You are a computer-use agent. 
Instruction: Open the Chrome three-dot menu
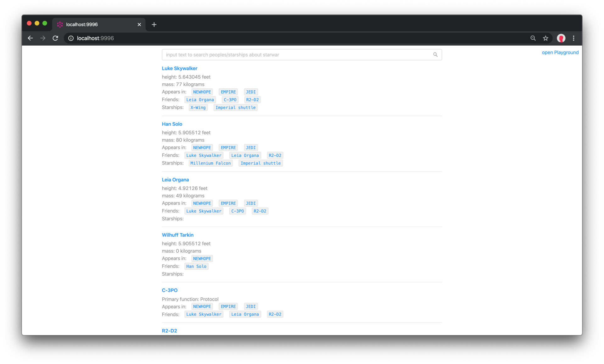click(x=573, y=38)
